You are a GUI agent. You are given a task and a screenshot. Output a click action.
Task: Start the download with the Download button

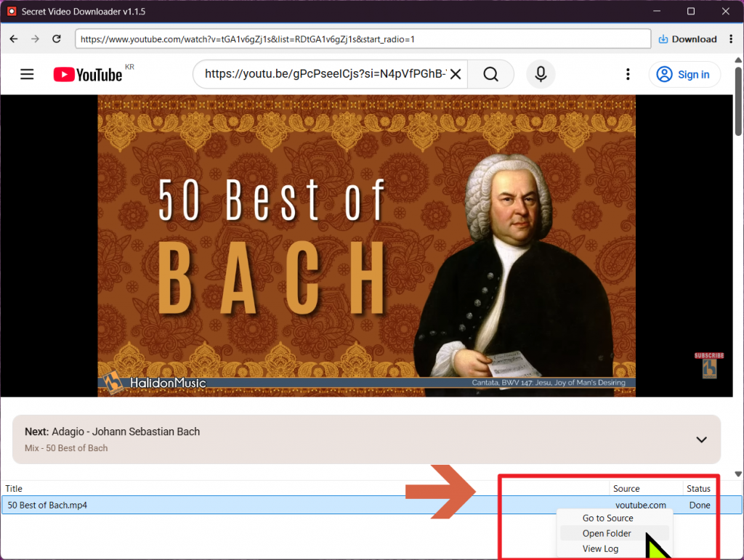[x=687, y=39]
